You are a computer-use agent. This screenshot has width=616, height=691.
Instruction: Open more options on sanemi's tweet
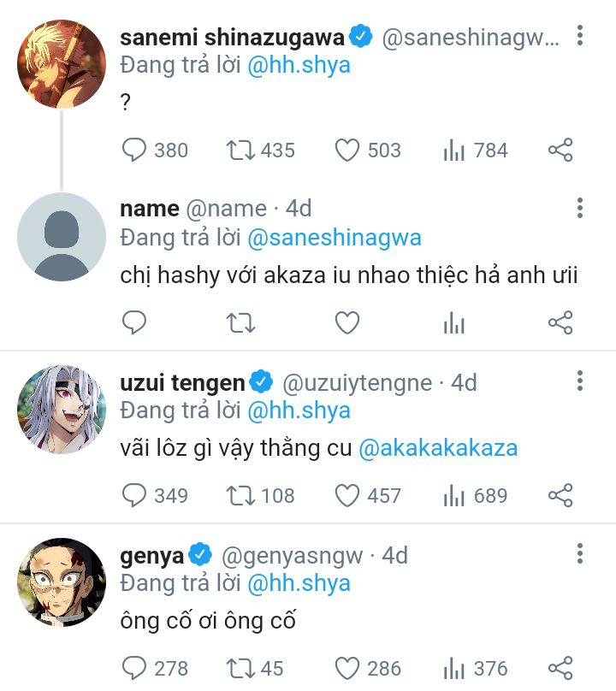tap(580, 36)
